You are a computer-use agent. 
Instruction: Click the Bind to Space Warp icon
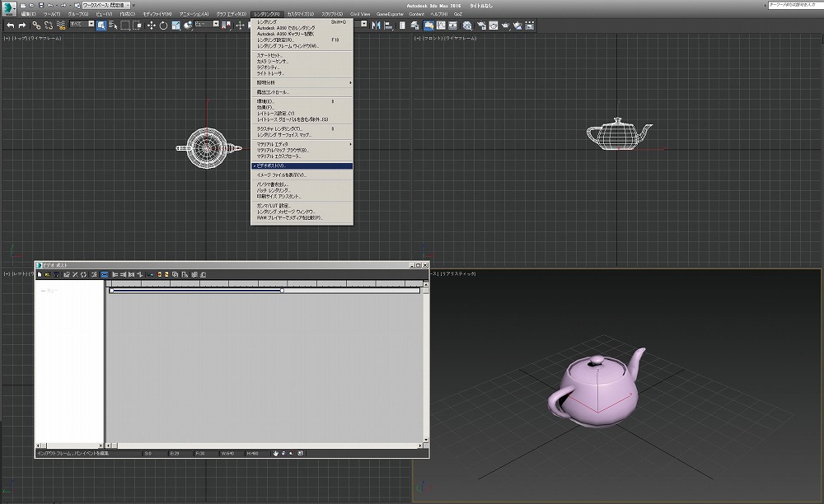click(61, 26)
